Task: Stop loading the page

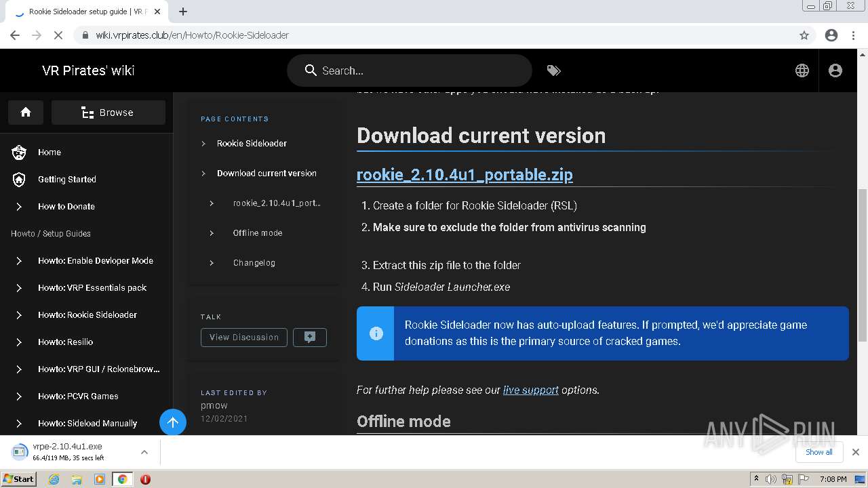Action: point(58,35)
